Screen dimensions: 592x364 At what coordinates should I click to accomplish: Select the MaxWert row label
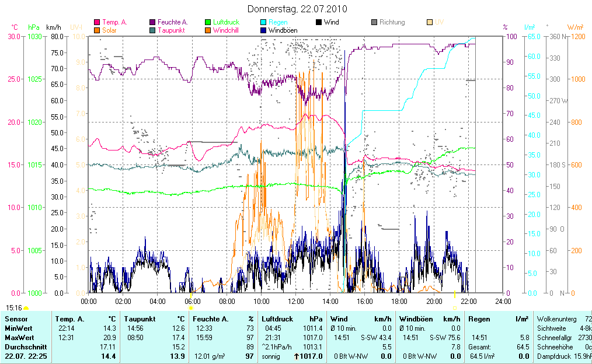[x=19, y=337]
